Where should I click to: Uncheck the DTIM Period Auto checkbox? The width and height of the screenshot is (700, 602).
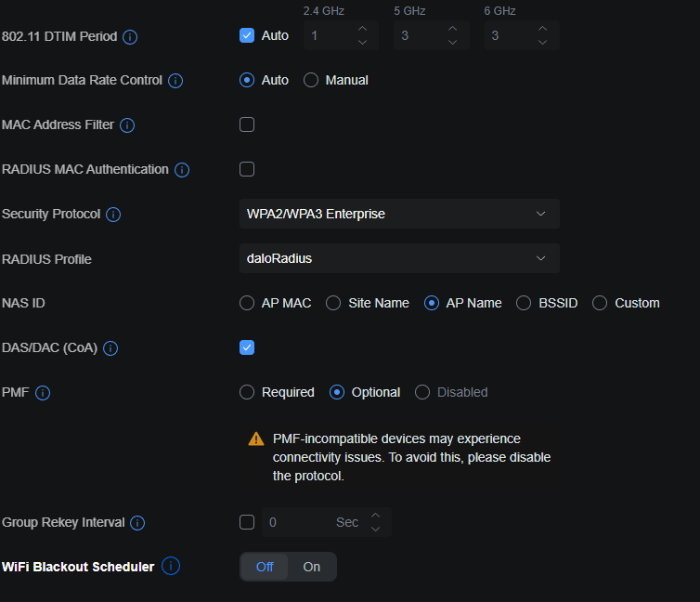(x=247, y=35)
